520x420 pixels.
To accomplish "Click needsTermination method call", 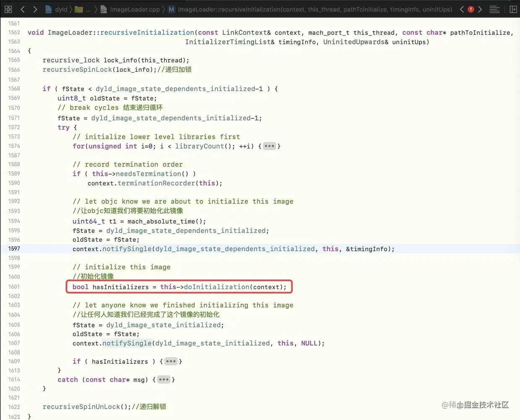I will [x=148, y=174].
